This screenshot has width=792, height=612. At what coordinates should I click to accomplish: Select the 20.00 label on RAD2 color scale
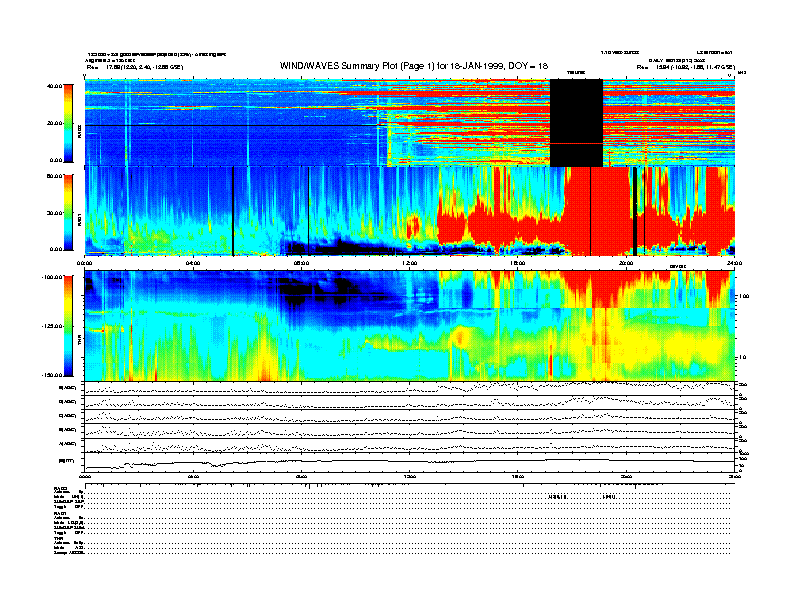coord(55,123)
